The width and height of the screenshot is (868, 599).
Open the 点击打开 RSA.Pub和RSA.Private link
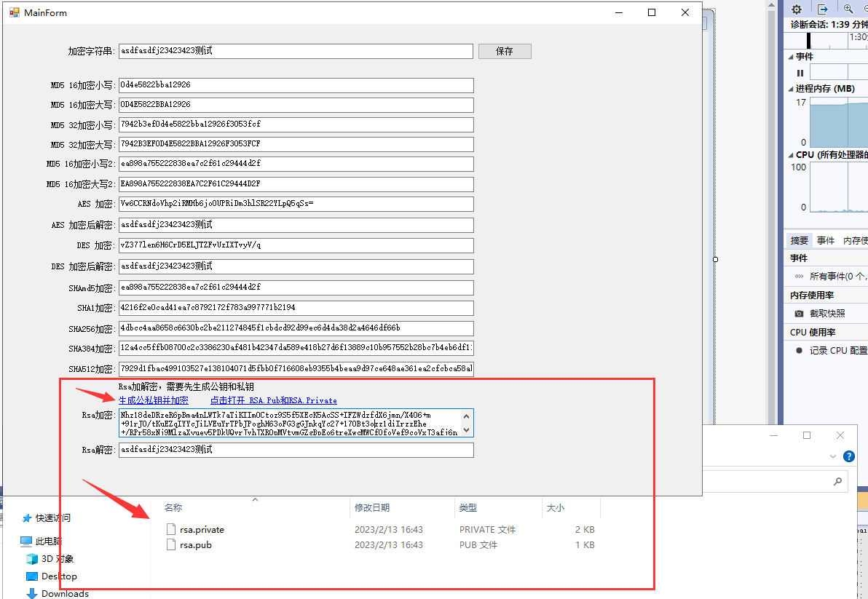coord(274,400)
